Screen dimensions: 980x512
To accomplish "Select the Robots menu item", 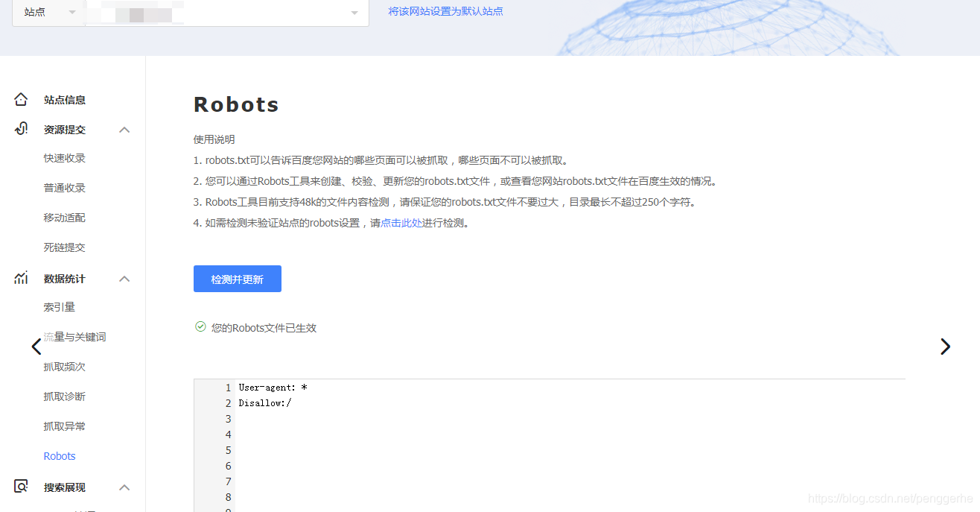I will click(x=59, y=455).
